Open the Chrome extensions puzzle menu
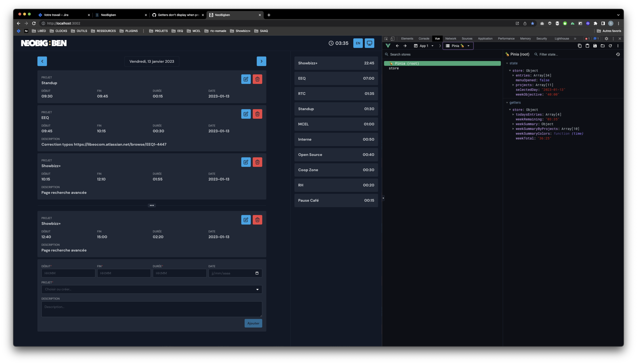This screenshot has width=637, height=364. coord(596,23)
